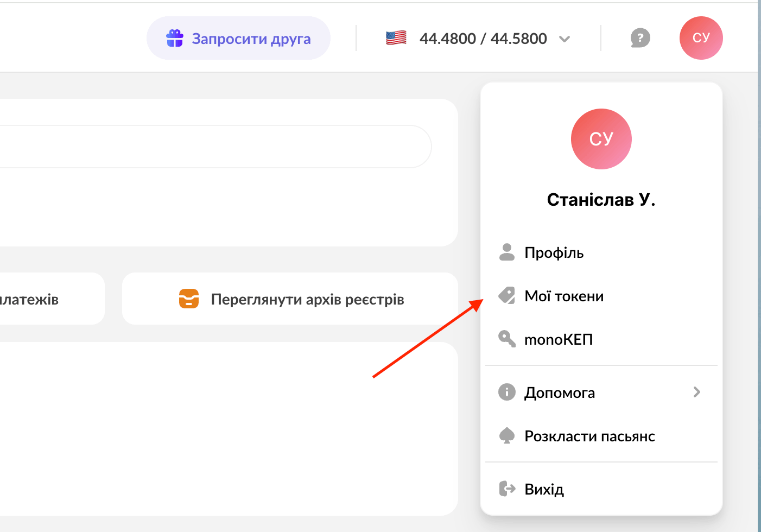
Task: Click the 44.4800 / 44.5800 exchange rate
Action: click(483, 39)
